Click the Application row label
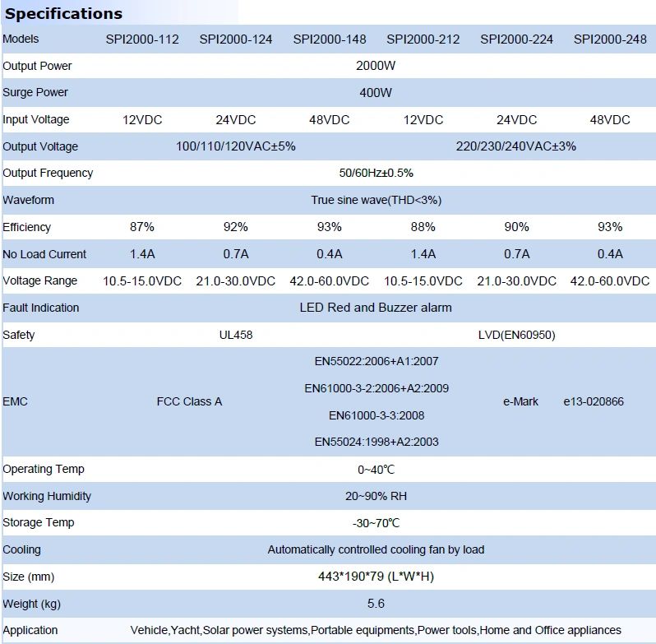656x644 pixels. (x=30, y=630)
